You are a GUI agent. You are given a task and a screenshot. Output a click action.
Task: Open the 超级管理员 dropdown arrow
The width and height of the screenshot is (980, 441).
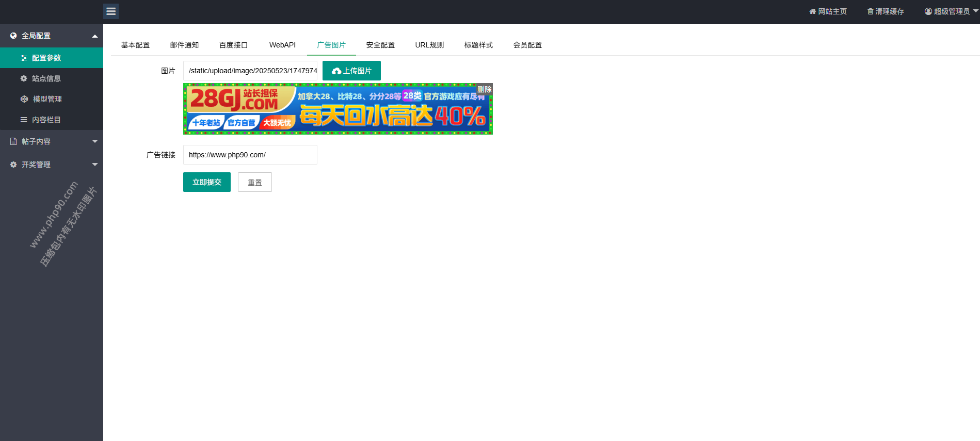[x=975, y=11]
